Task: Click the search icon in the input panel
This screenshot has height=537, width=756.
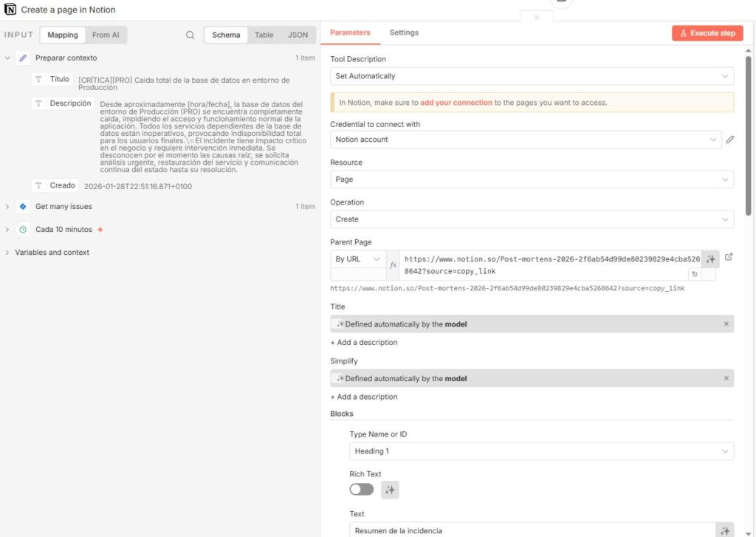Action: click(x=190, y=35)
